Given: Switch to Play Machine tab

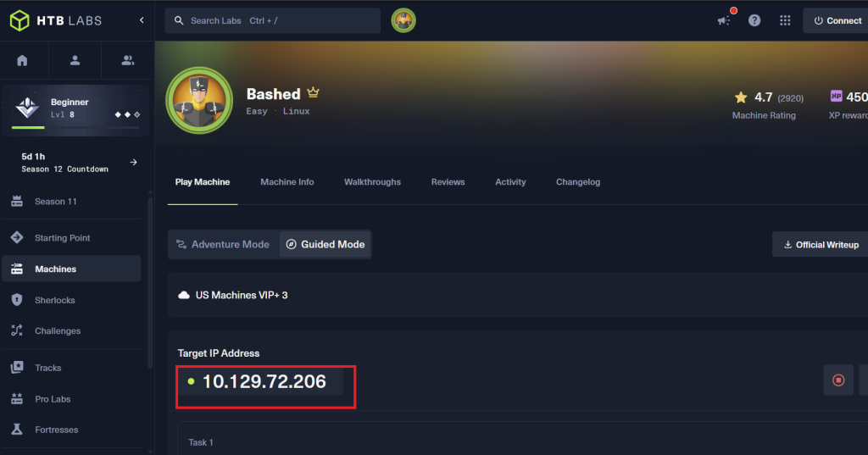Looking at the screenshot, I should 203,182.
